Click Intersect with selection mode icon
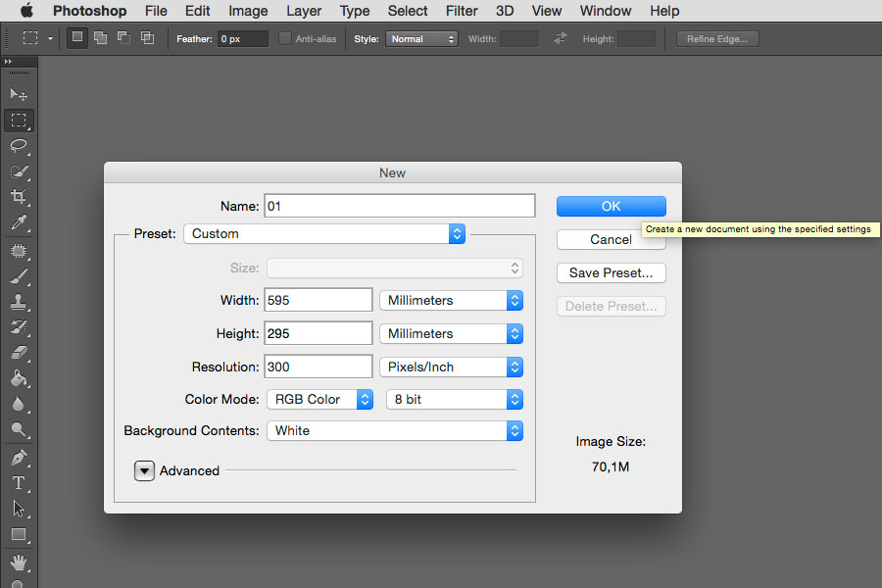This screenshot has height=588, width=882. (x=147, y=37)
